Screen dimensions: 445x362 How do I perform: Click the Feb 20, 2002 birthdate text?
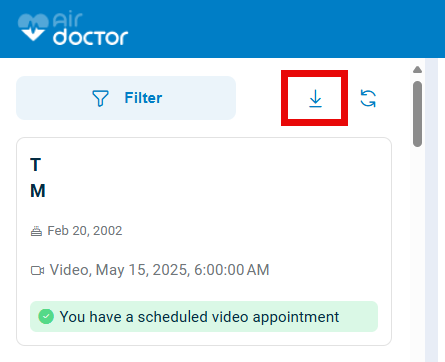click(85, 231)
